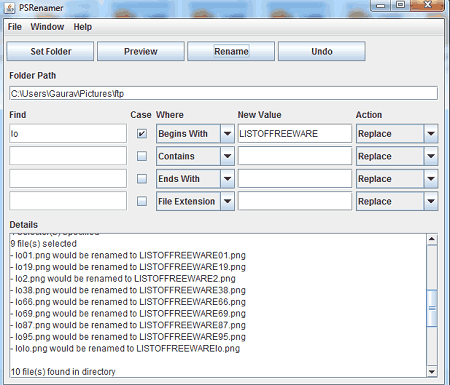Open the Replace Action dropdown in the Contains row
The width and height of the screenshot is (450, 385).
tap(397, 156)
